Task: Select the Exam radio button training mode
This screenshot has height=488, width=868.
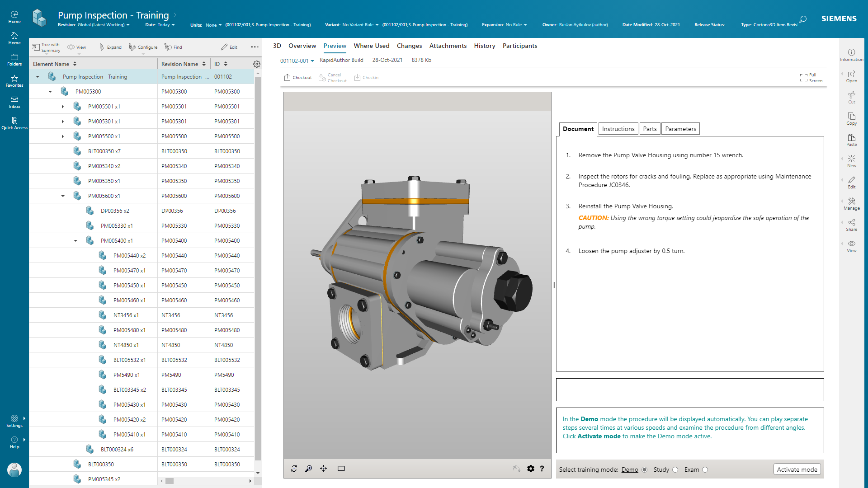Action: coord(705,469)
